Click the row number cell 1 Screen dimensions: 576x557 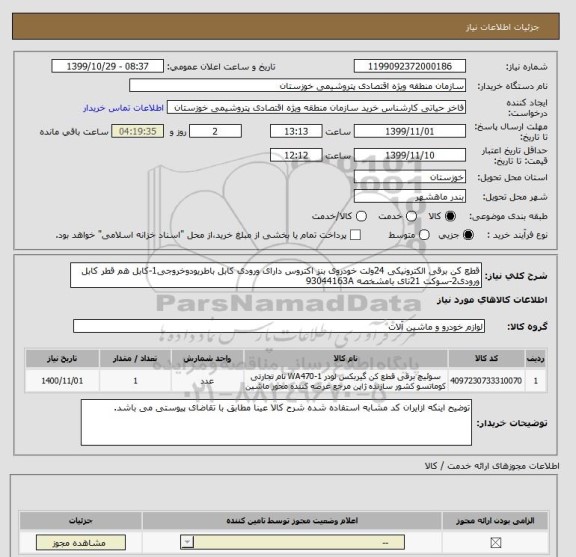[x=536, y=381]
